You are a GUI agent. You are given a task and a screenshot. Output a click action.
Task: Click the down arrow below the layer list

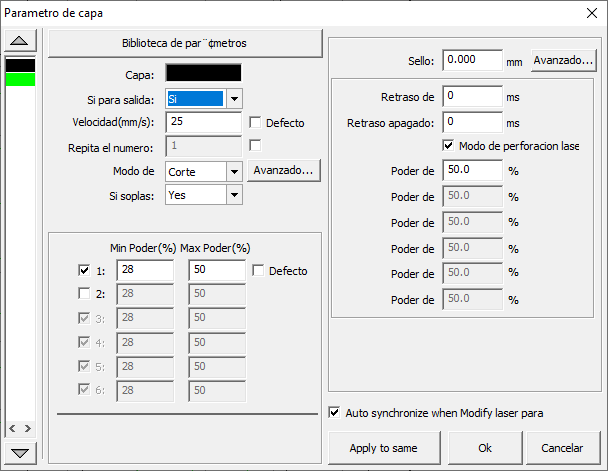20,452
